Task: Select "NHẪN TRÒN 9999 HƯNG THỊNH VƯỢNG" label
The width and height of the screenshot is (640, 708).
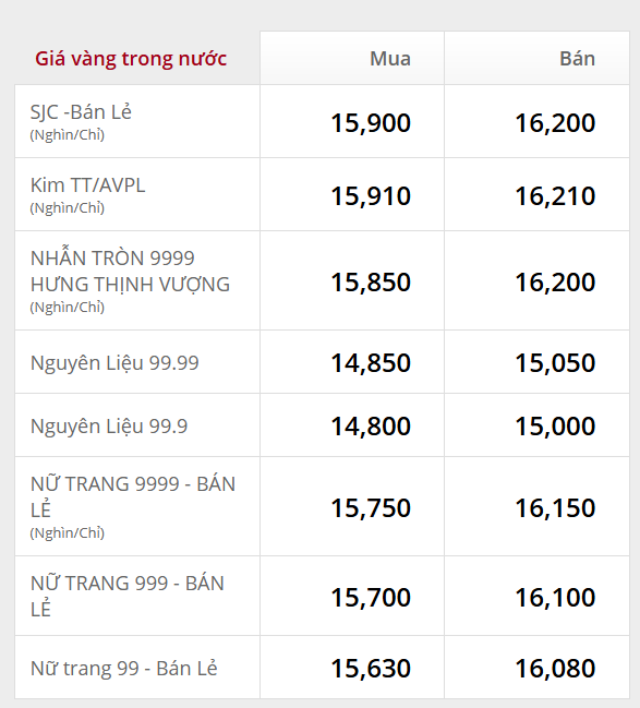Action: 130,271
